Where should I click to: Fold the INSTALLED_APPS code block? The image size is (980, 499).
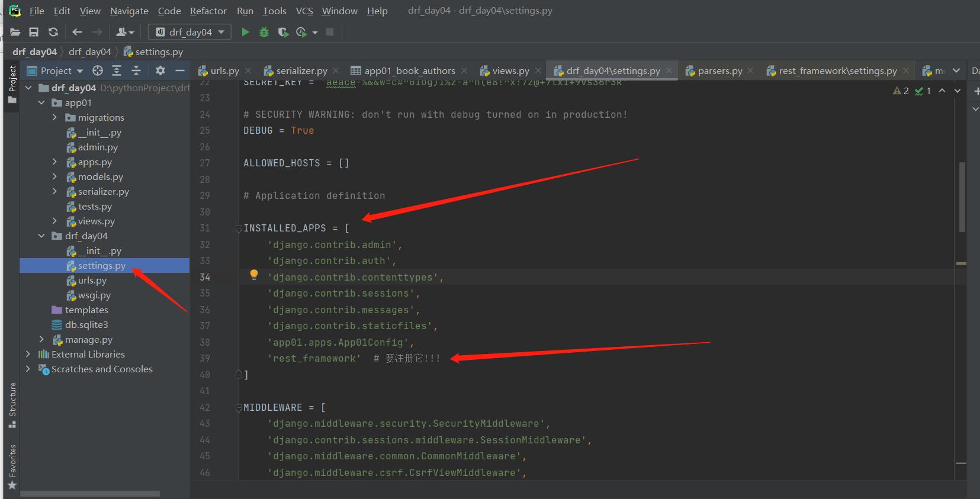click(239, 228)
